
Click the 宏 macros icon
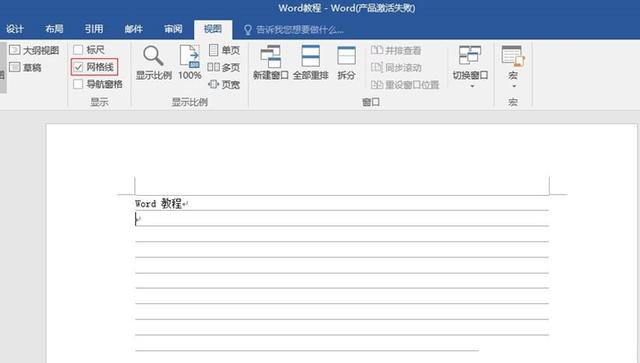click(x=513, y=56)
